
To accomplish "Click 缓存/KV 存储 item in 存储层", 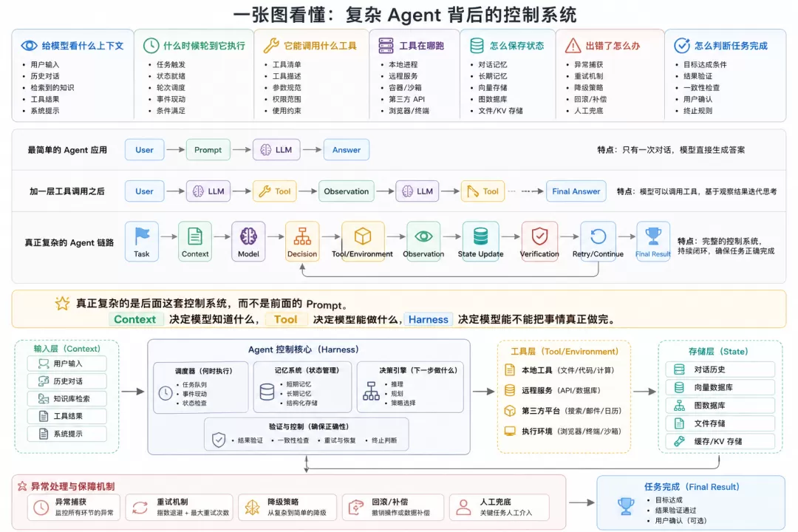I will coord(720,441).
